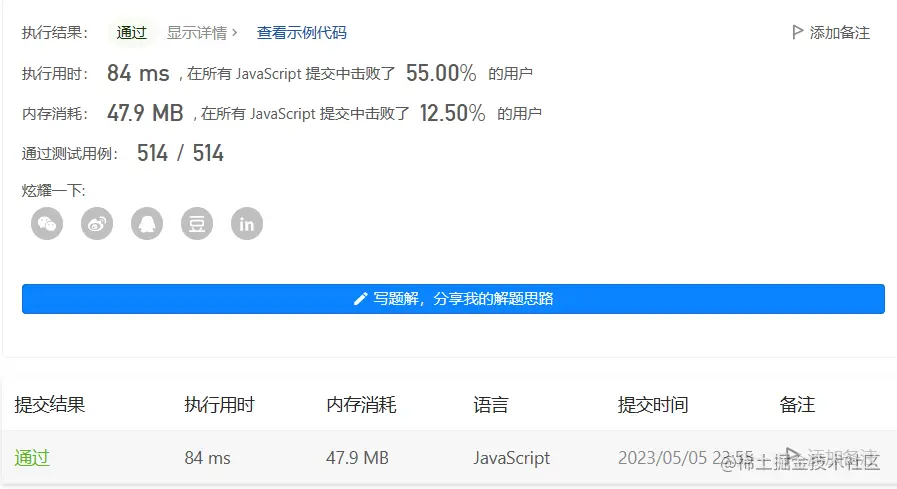
Task: Click the 84 ms cell in submission row
Action: coord(207,458)
